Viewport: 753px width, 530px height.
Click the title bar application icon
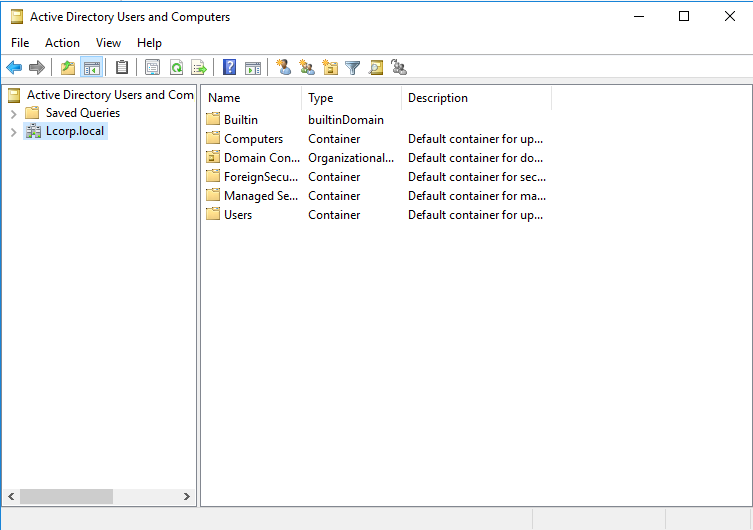[17, 17]
